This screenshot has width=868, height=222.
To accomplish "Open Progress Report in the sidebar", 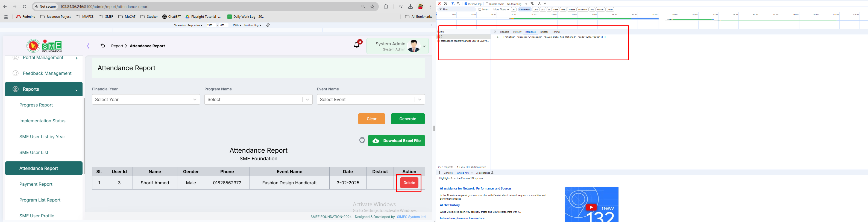I will tap(36, 105).
